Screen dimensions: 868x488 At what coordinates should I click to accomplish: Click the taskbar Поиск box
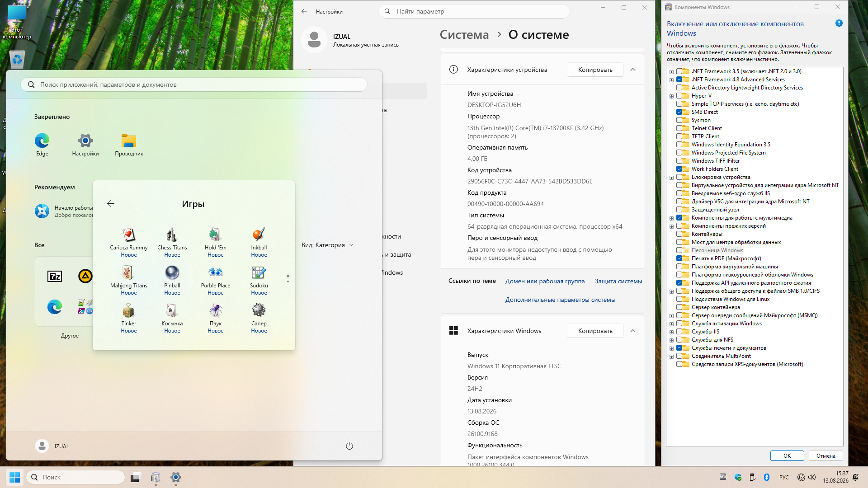pyautogui.click(x=75, y=477)
